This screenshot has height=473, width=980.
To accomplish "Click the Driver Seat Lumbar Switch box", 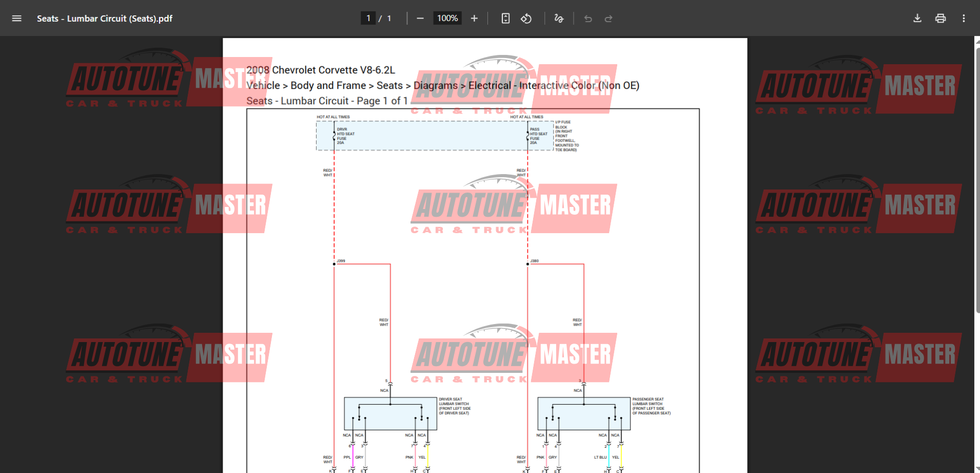I will pos(390,413).
